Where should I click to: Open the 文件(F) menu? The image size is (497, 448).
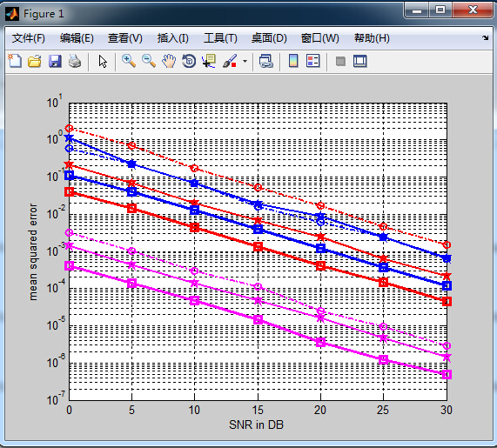click(28, 38)
